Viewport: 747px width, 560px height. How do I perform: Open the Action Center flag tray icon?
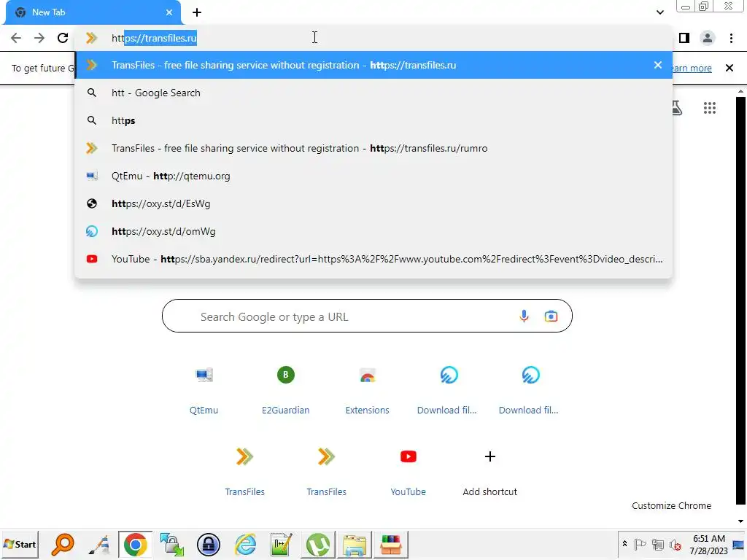tap(640, 544)
